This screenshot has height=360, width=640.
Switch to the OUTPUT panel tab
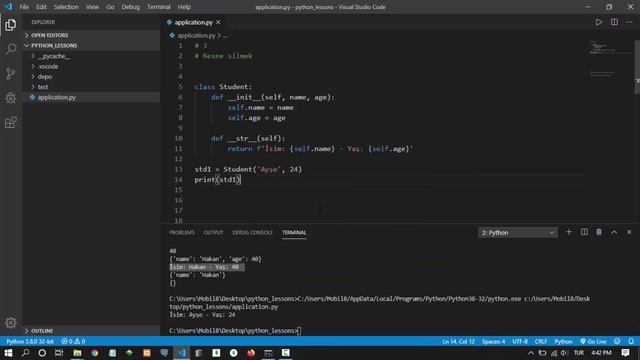click(x=213, y=232)
